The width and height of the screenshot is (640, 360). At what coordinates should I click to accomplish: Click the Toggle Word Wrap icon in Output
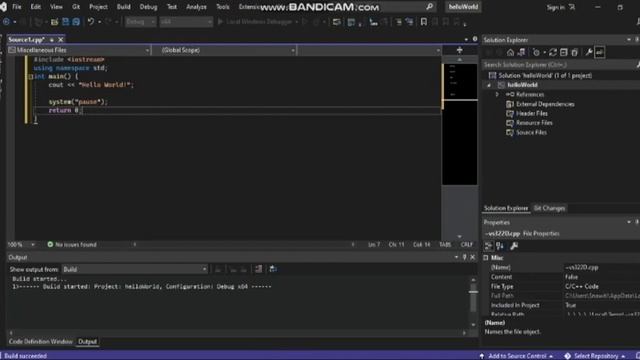tap(273, 269)
